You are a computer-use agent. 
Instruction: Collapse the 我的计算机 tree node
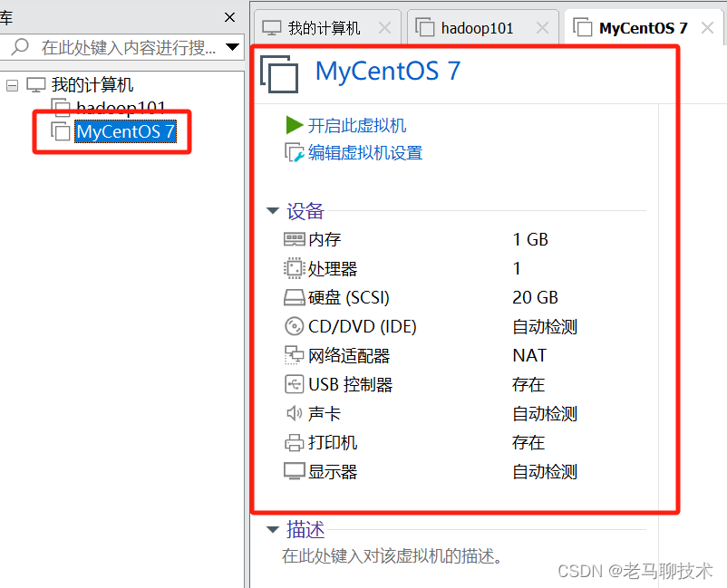[12, 85]
